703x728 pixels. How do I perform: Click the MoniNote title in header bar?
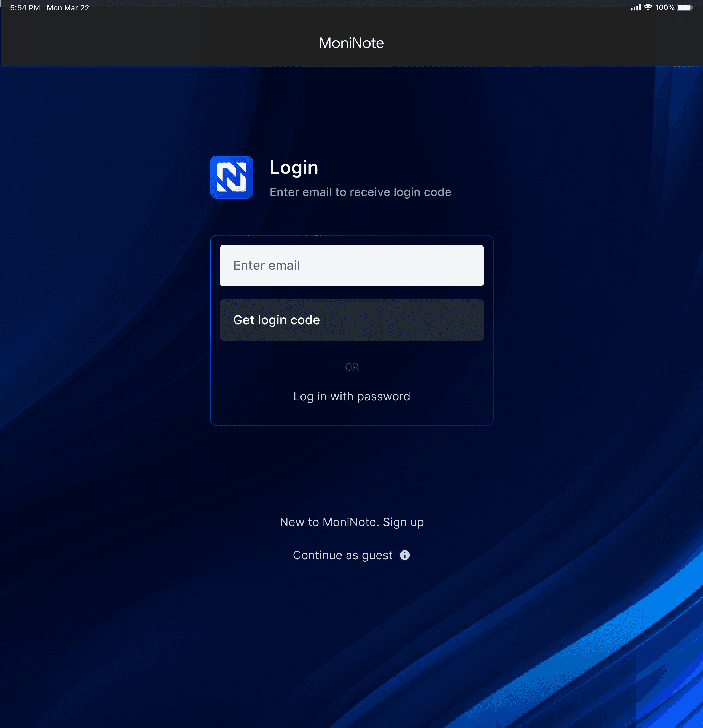coord(351,43)
